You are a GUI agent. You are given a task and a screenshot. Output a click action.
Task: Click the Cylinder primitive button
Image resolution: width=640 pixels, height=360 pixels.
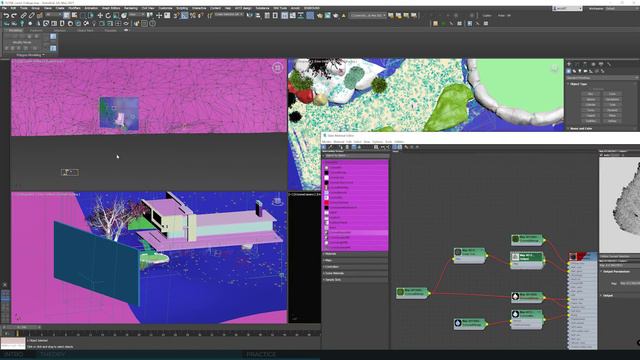pos(590,105)
